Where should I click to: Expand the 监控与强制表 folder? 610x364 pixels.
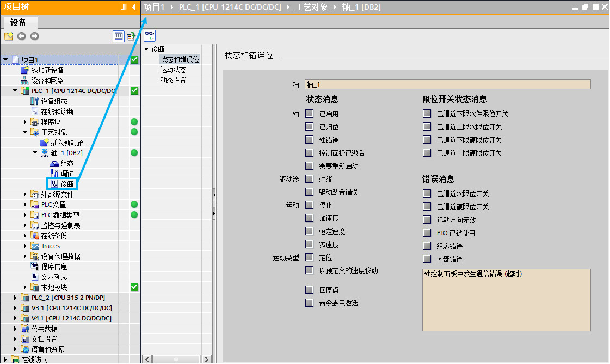(x=25, y=225)
